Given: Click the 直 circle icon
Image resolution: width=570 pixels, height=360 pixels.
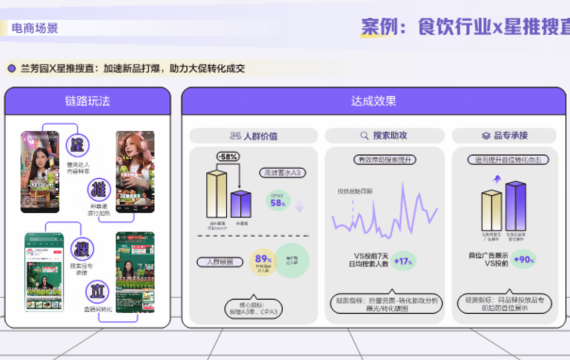Looking at the screenshot, I should (97, 292).
